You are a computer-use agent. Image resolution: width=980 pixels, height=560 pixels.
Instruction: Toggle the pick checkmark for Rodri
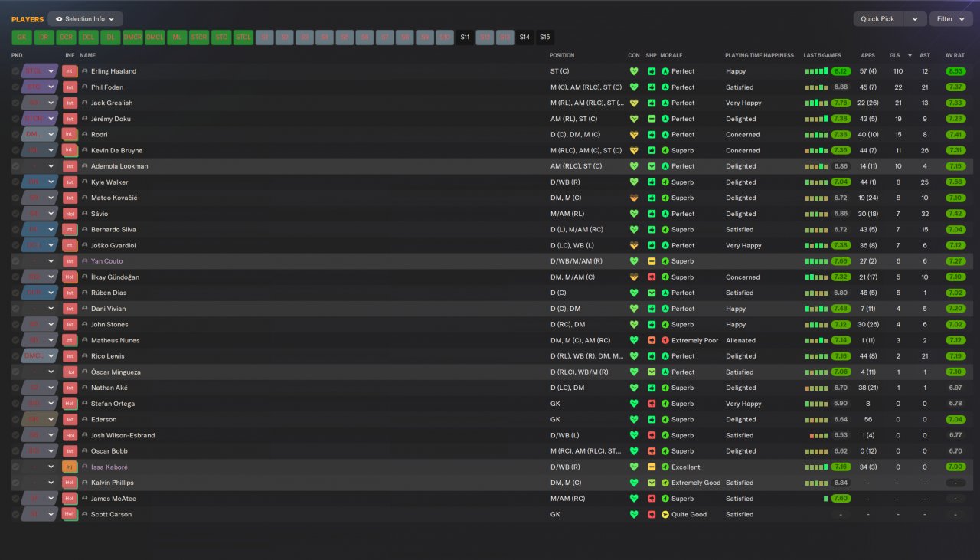coord(15,135)
